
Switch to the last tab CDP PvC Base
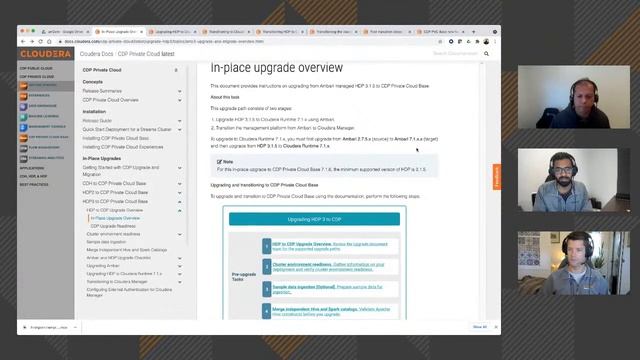pyautogui.click(x=441, y=31)
